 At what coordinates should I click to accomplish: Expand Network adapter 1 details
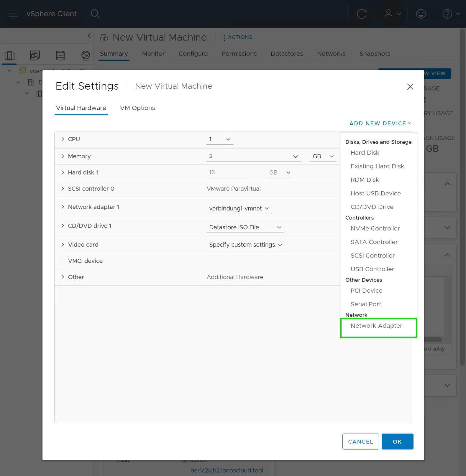63,207
